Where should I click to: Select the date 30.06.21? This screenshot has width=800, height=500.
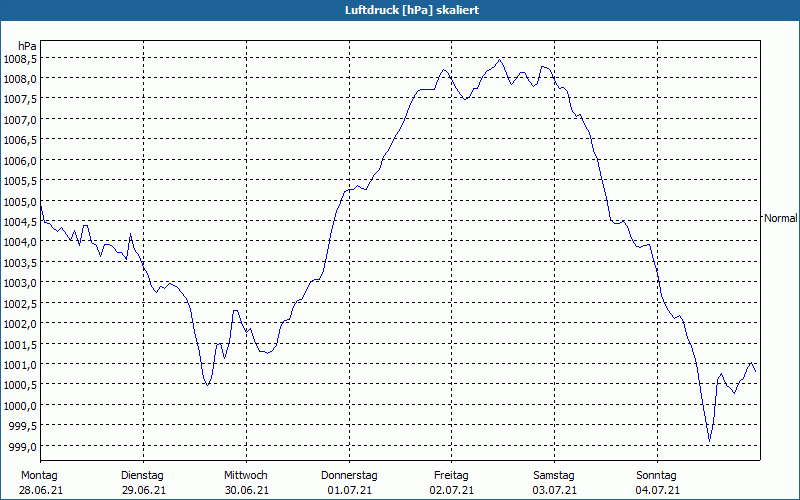[247, 491]
